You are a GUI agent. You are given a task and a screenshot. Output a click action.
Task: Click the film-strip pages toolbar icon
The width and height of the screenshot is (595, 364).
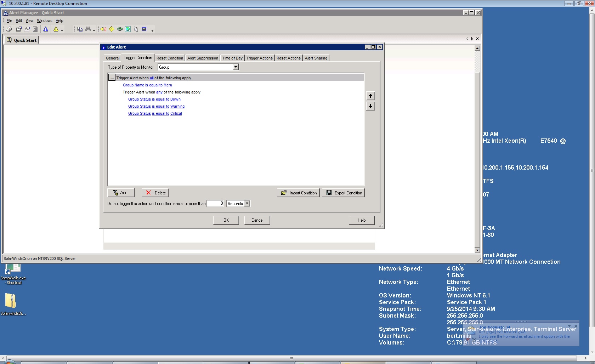(136, 29)
